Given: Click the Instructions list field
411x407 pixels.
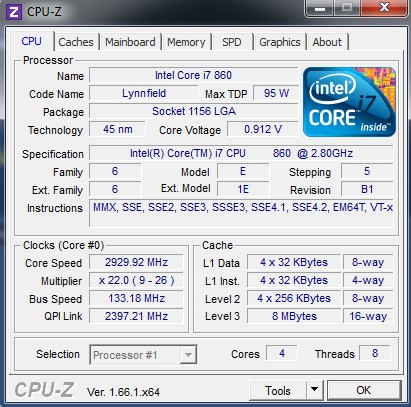Looking at the screenshot, I should click(x=241, y=213).
